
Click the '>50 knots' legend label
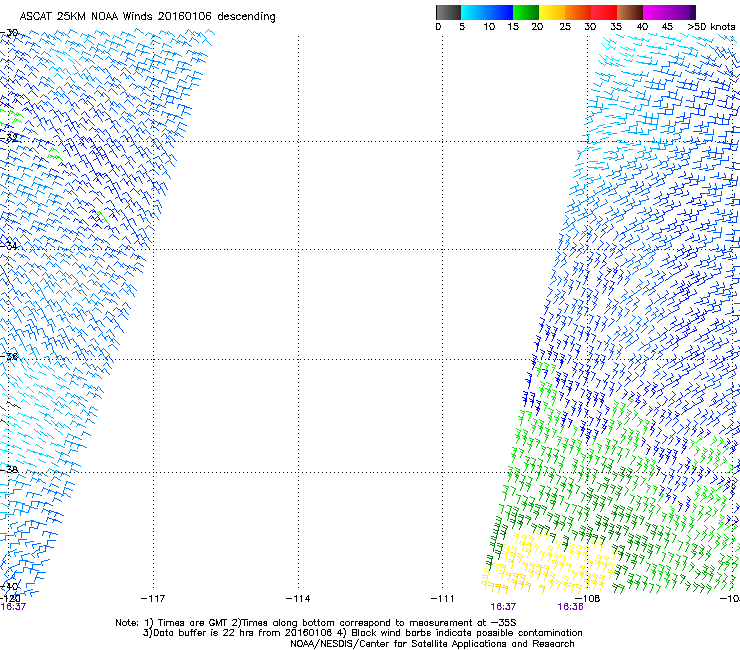[711, 27]
